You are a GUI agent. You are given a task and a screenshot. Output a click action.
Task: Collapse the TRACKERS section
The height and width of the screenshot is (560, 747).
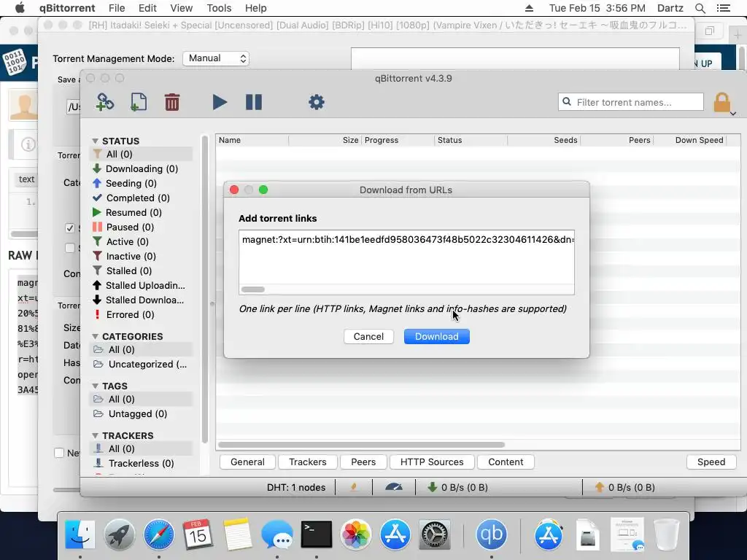pos(96,436)
